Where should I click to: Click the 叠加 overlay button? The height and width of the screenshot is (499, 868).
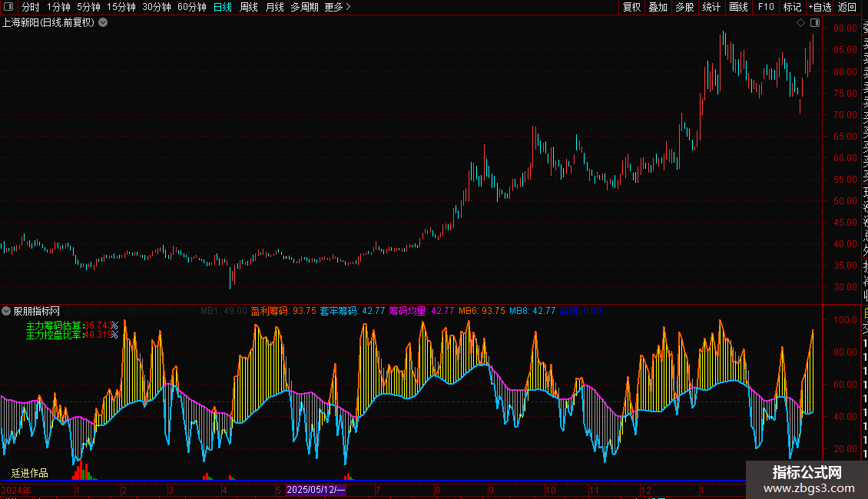pyautogui.click(x=658, y=7)
